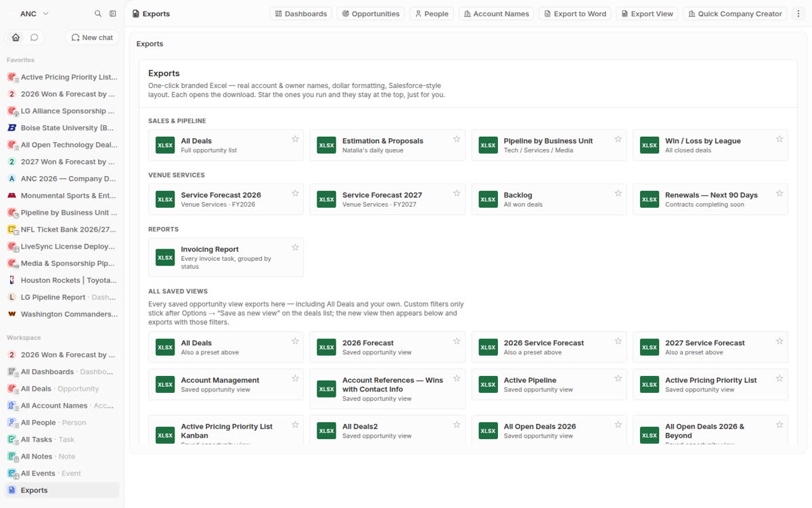The width and height of the screenshot is (812, 508).
Task: Click the Export to Word button
Action: [574, 14]
